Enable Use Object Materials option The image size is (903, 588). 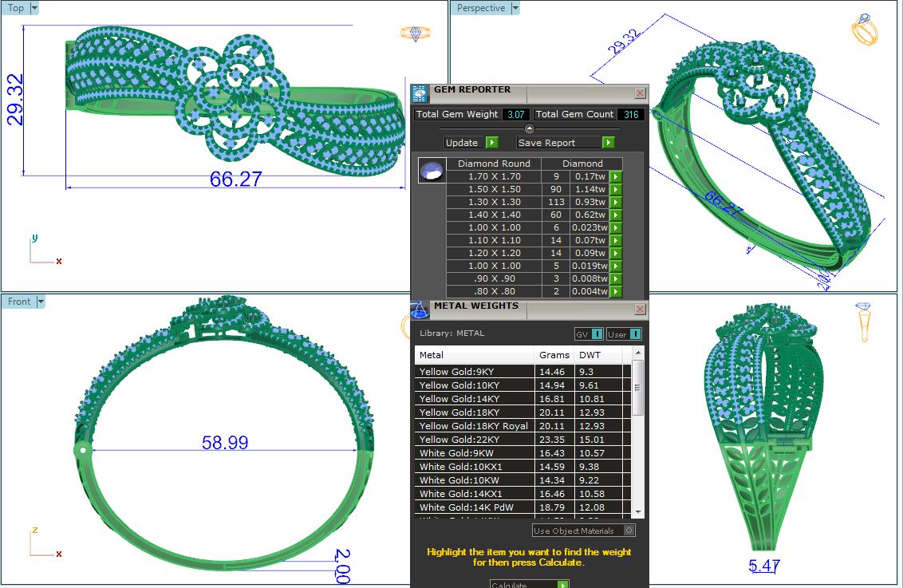(x=629, y=530)
